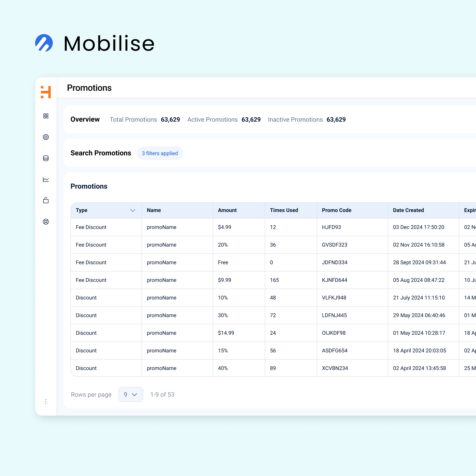
Task: Select promo code XCVBN234 cell
Action: [x=335, y=368]
